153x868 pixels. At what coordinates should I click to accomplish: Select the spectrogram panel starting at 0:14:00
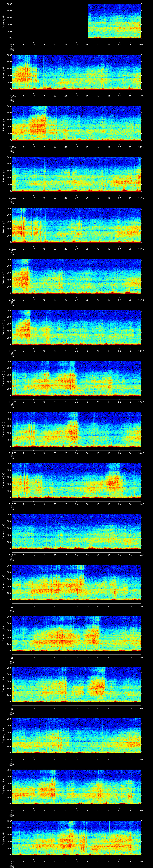coord(76,276)
